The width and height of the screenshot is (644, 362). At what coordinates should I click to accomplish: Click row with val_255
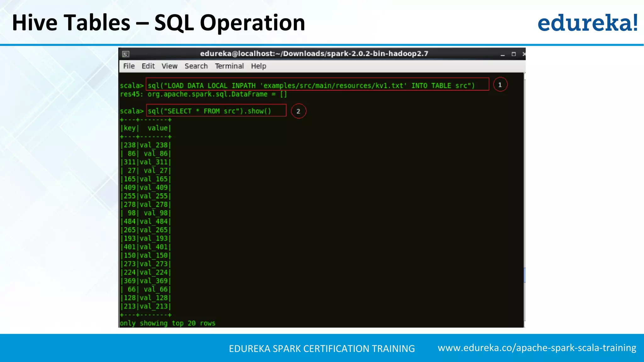pos(146,196)
